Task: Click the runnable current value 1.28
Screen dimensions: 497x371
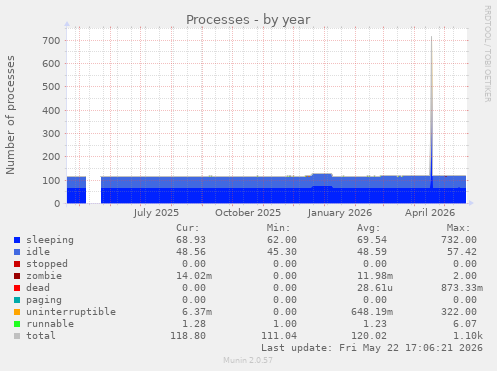Action: click(194, 324)
